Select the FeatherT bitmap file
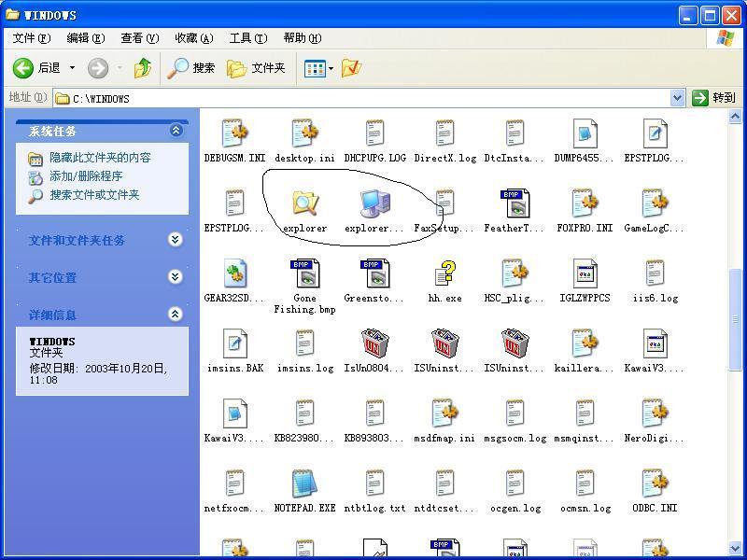747x560 pixels. click(514, 211)
